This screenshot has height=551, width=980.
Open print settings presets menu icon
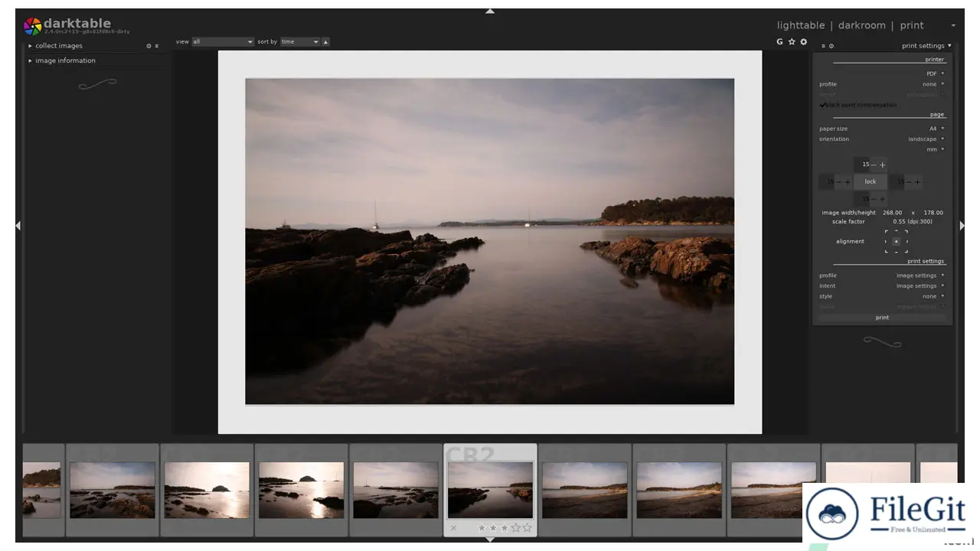point(824,46)
